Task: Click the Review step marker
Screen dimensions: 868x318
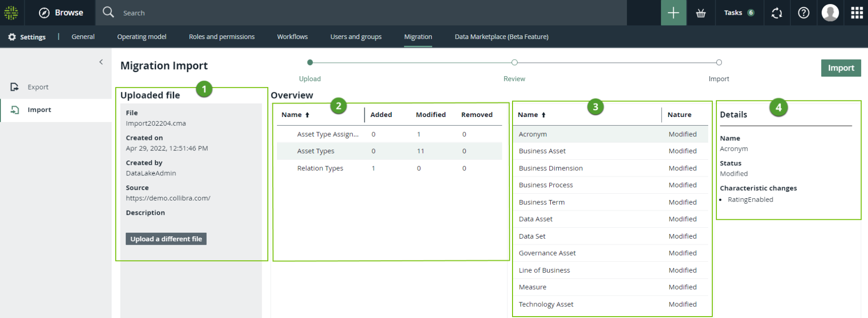Action: (514, 62)
